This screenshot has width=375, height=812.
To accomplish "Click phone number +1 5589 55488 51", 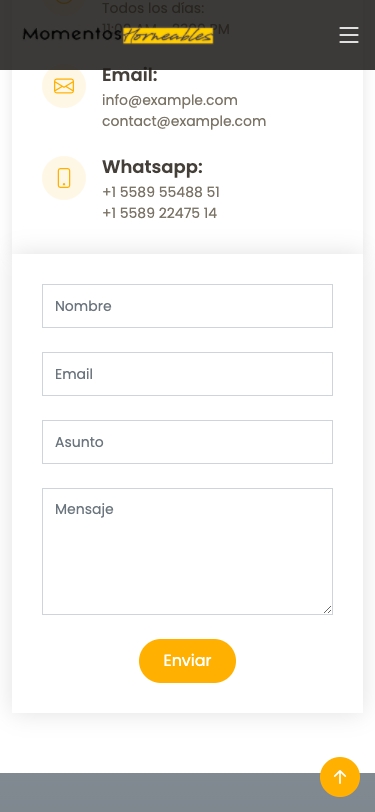I will point(161,192).
